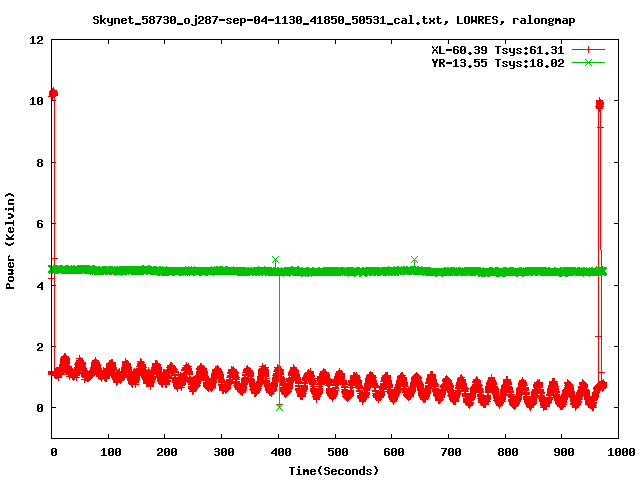
Task: Click the x-axis tick label 500
Action: point(338,452)
